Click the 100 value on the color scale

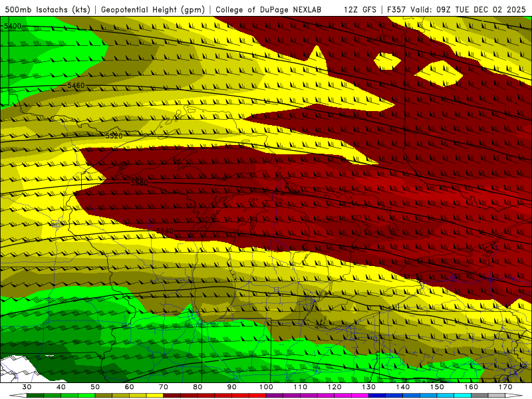pos(266,387)
